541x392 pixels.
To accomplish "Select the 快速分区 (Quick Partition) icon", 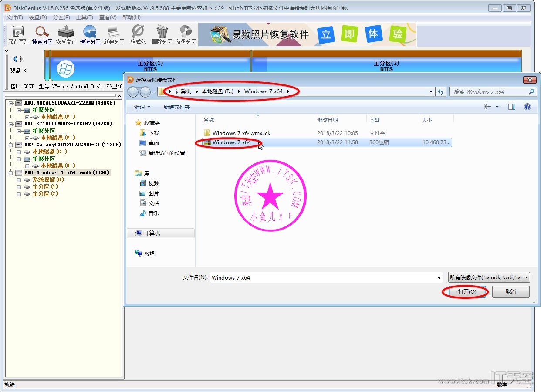I will [x=90, y=35].
